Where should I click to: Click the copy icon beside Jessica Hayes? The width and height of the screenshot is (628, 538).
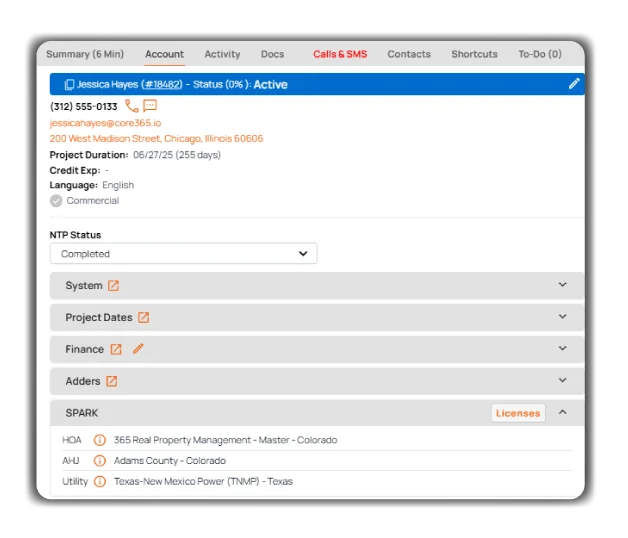(x=69, y=85)
